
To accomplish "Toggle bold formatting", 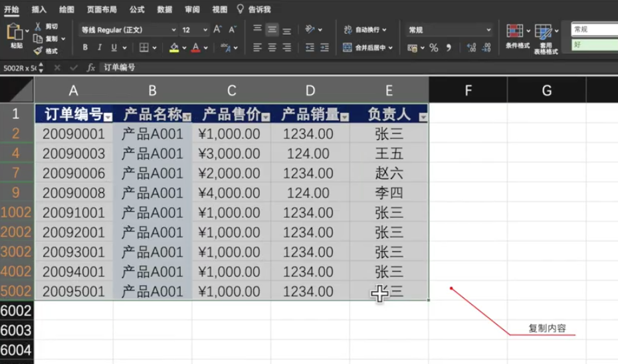I will pyautogui.click(x=85, y=48).
